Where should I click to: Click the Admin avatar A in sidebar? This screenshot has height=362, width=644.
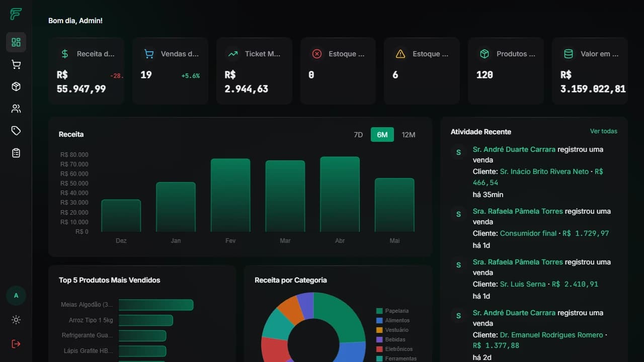[16, 296]
